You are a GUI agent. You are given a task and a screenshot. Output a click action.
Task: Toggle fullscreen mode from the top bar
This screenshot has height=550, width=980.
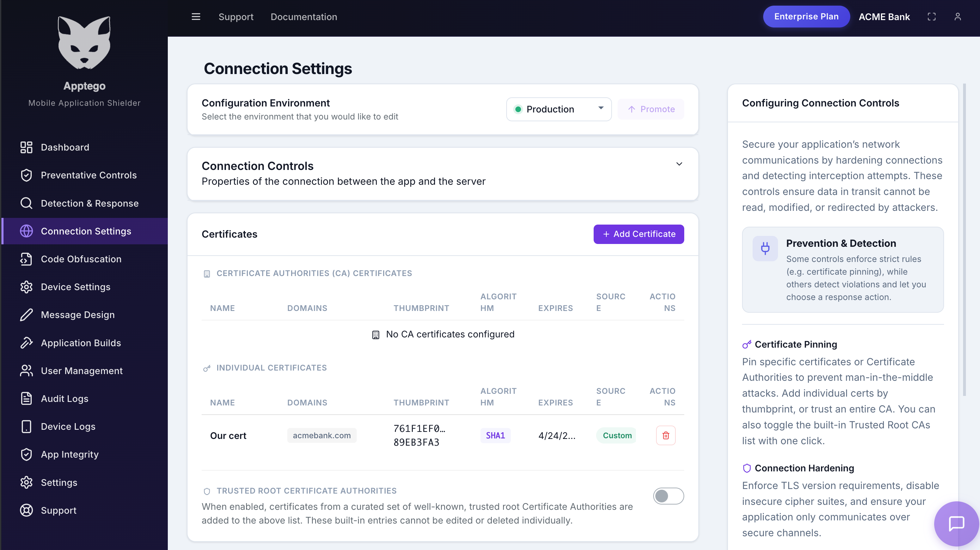pos(932,17)
